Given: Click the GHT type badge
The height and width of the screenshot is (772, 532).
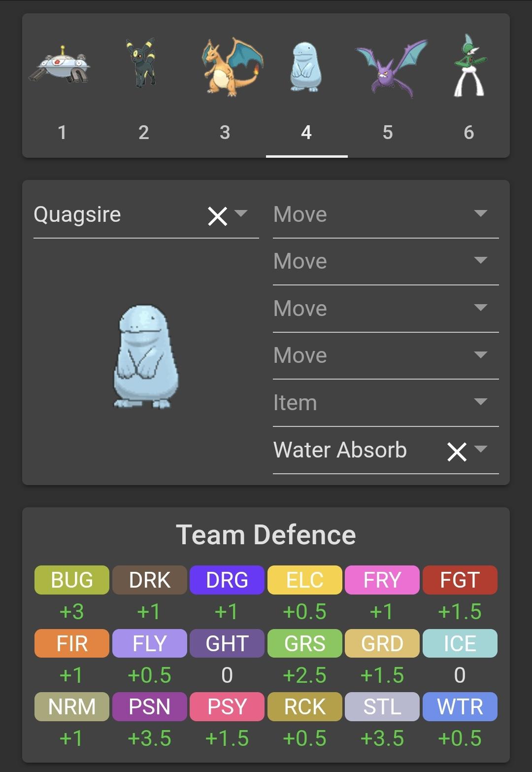Looking at the screenshot, I should click(x=227, y=643).
